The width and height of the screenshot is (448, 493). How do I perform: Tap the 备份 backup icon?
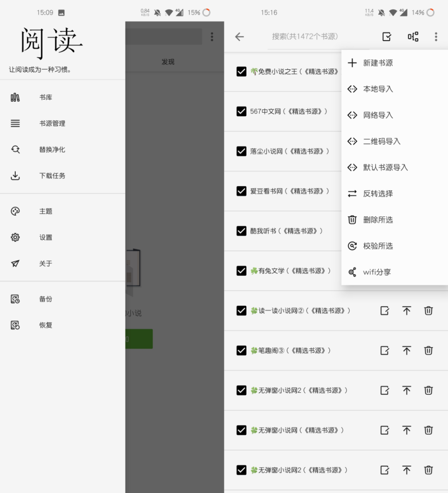15,299
